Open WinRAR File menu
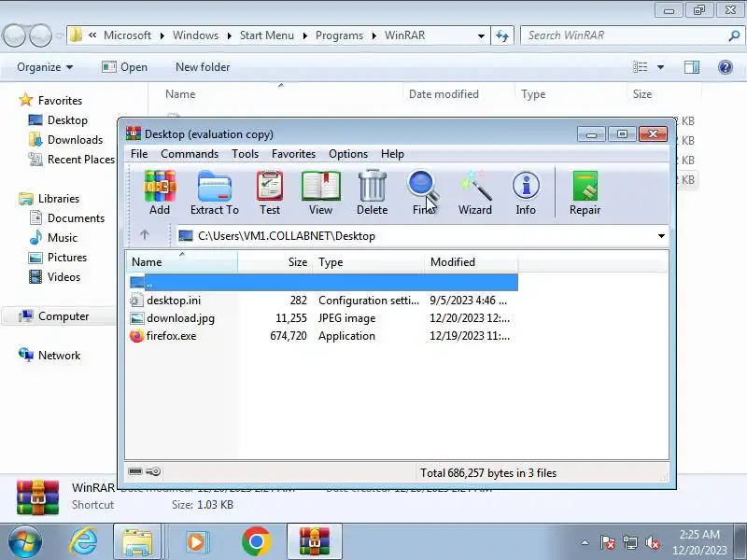The height and width of the screenshot is (560, 747). coord(139,154)
